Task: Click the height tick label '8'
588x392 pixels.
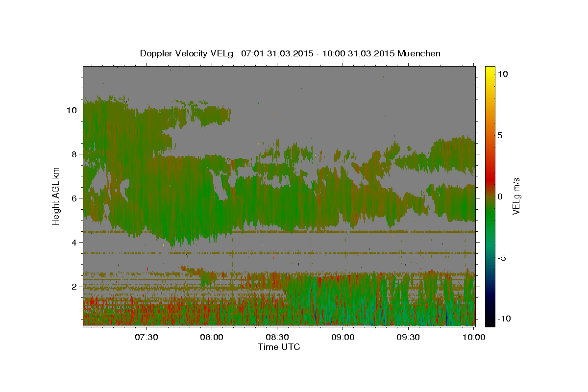Action: (74, 154)
